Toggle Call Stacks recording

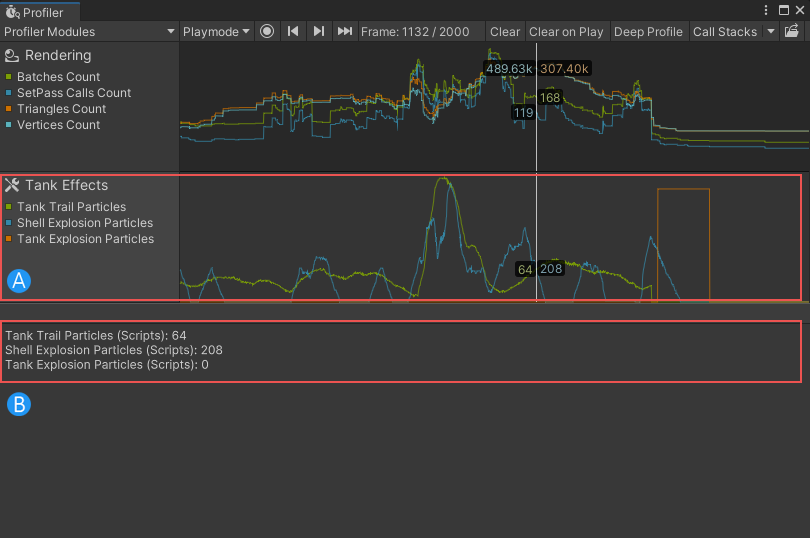tap(724, 31)
